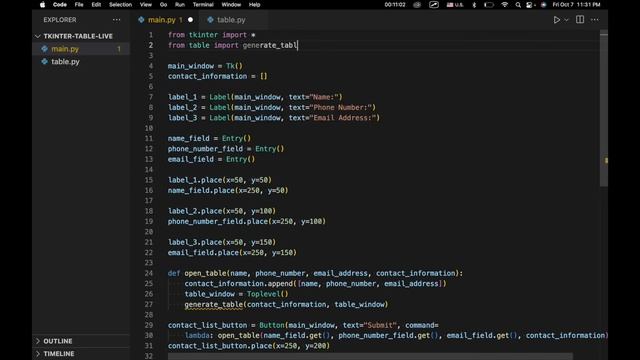Click the unsaved dot on main.py tab

191,20
